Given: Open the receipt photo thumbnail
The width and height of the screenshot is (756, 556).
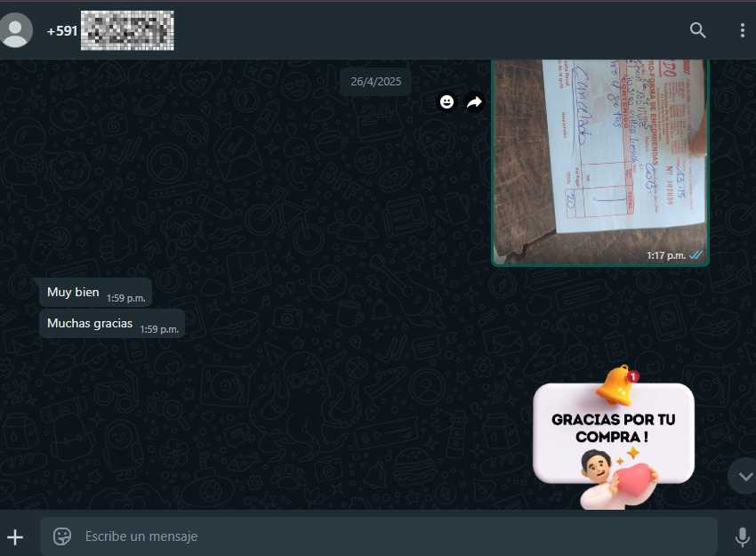Looking at the screenshot, I should (x=600, y=156).
